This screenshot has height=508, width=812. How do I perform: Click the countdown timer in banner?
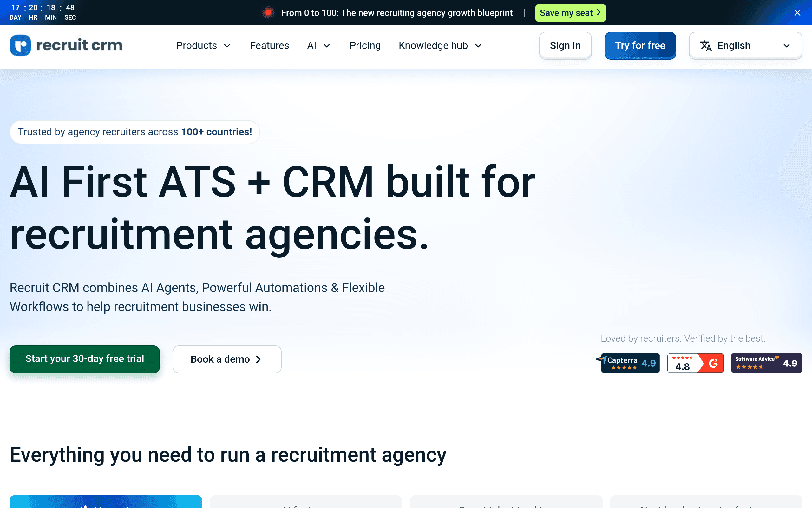click(x=43, y=12)
